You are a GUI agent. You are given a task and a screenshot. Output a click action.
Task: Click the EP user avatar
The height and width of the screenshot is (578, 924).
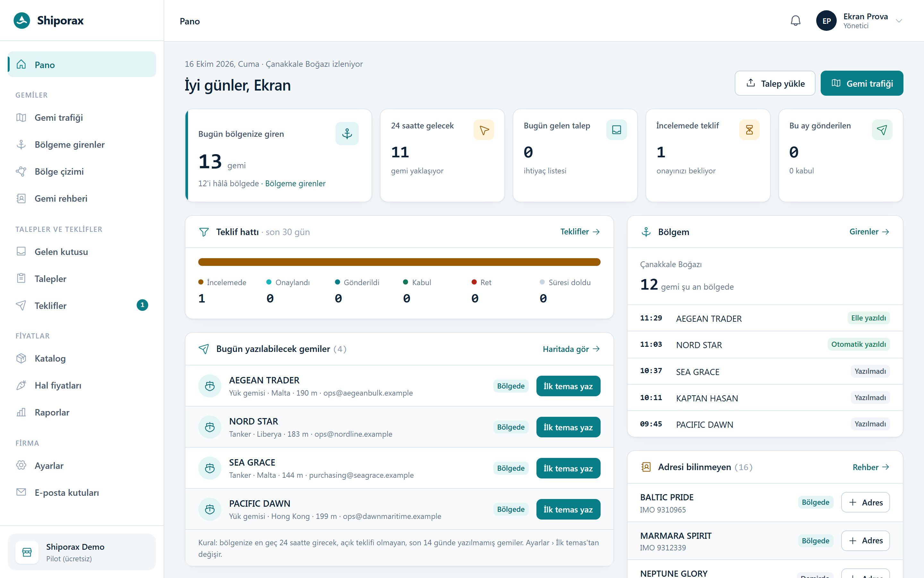[826, 21]
